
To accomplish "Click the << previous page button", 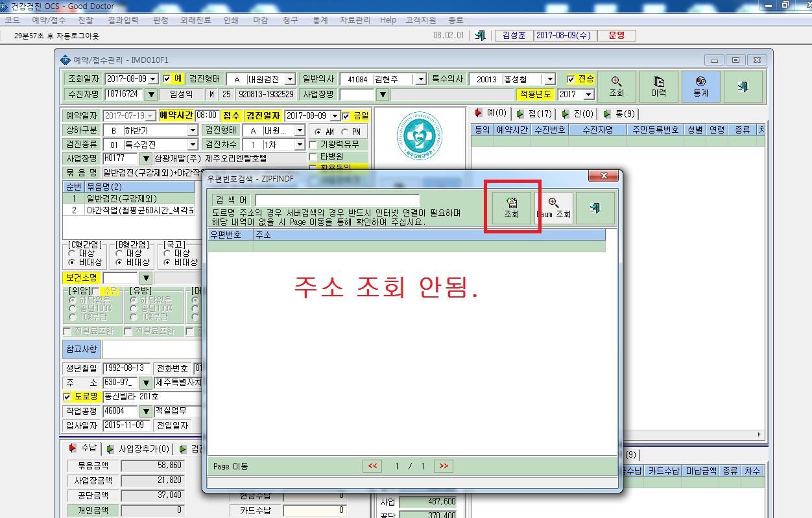I will (372, 466).
